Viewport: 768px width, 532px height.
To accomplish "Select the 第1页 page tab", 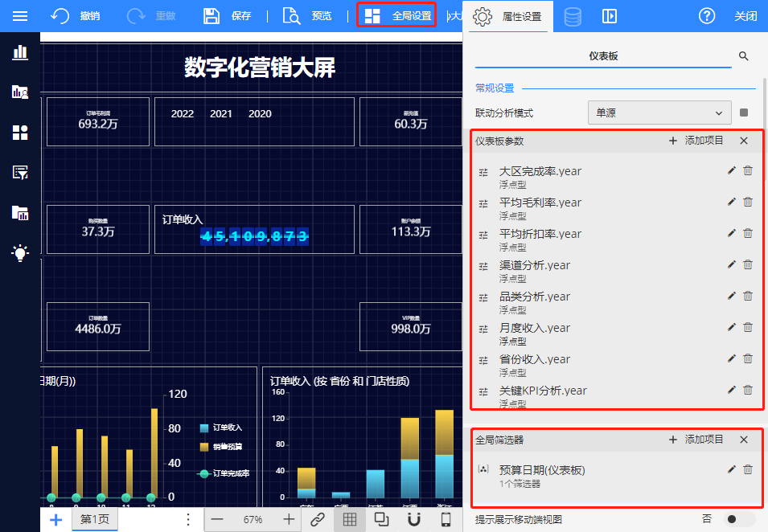I will click(x=96, y=519).
